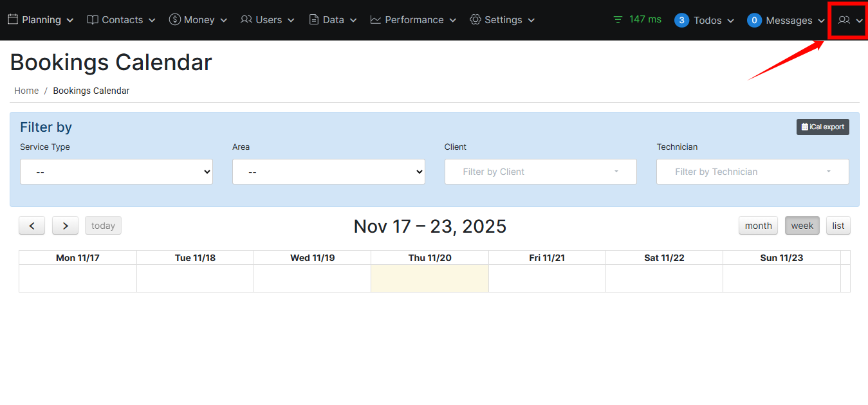This screenshot has width=868, height=405.
Task: Click the Home breadcrumb link
Action: pos(26,91)
